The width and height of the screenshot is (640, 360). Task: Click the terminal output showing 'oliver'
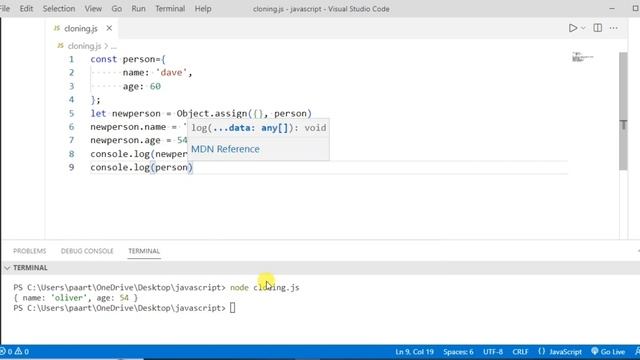tap(76, 298)
